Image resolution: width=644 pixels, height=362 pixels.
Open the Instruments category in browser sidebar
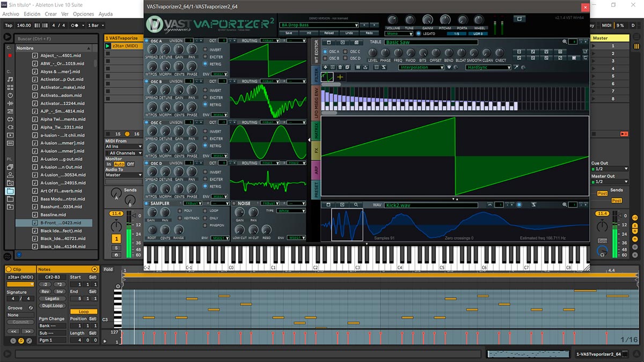(10, 95)
